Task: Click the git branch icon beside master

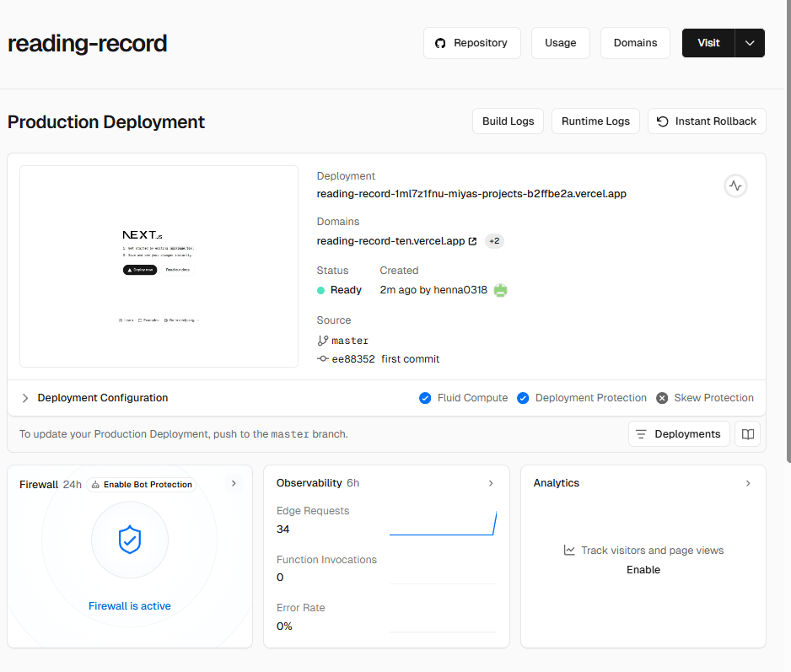Action: point(323,341)
